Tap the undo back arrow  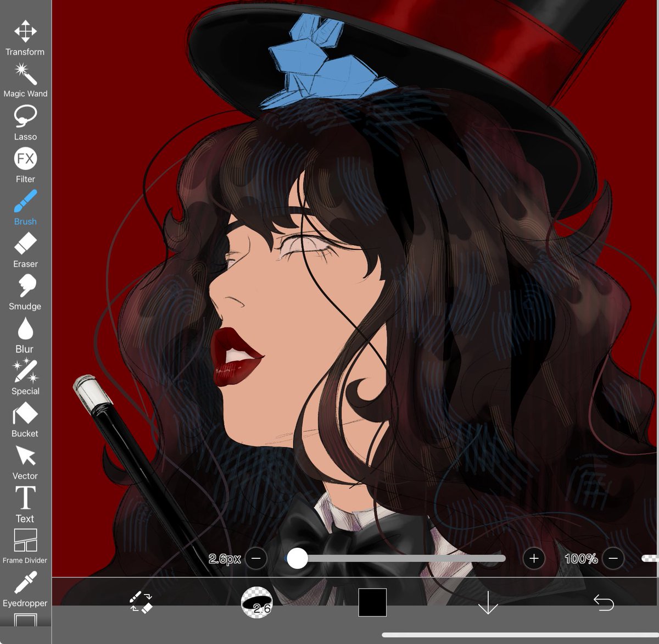604,603
